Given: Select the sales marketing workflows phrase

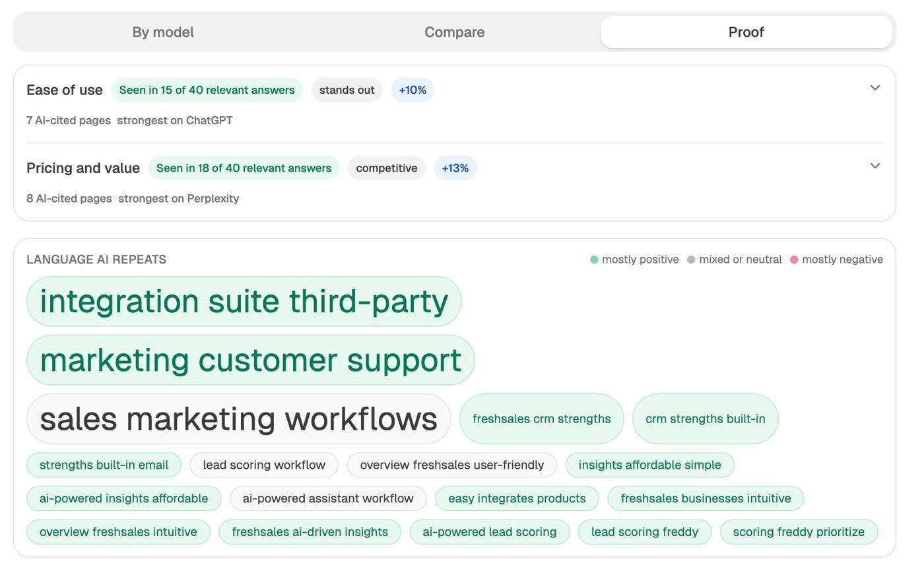Looking at the screenshot, I should pos(238,418).
